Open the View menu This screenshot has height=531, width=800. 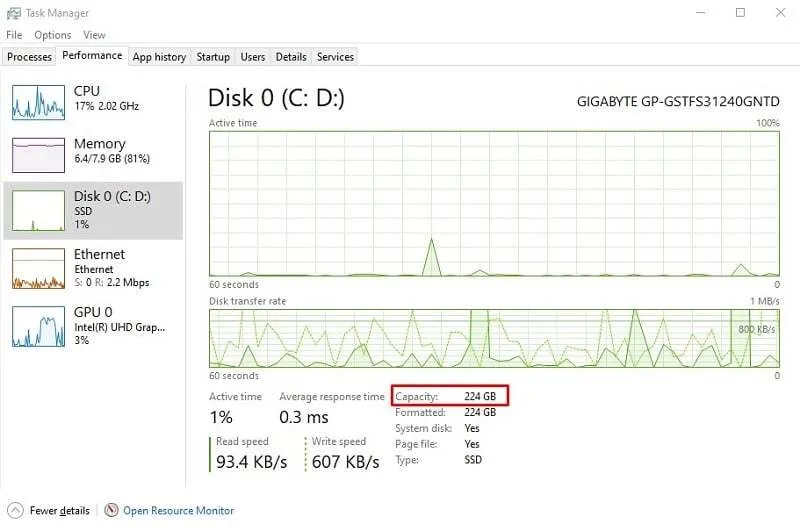point(94,35)
